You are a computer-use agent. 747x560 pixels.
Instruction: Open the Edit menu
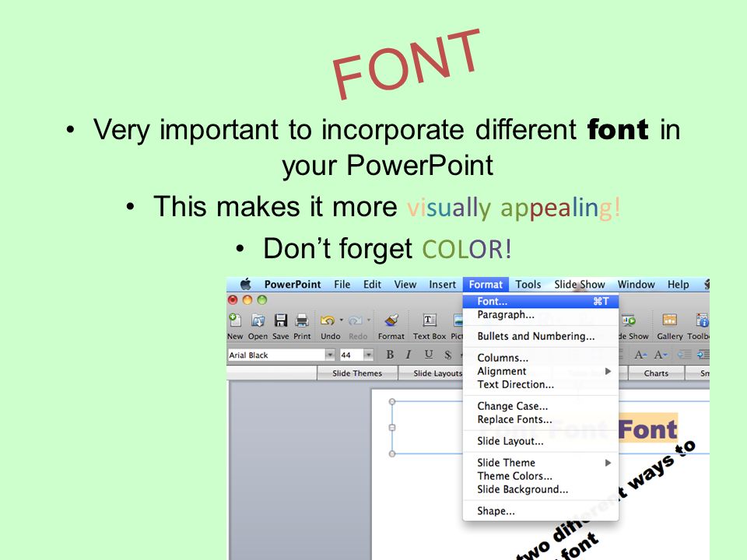coord(372,285)
